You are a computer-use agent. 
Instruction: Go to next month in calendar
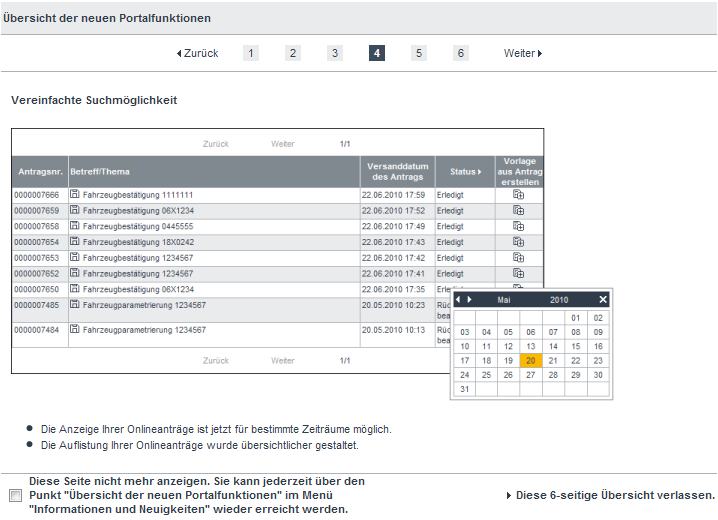click(469, 299)
